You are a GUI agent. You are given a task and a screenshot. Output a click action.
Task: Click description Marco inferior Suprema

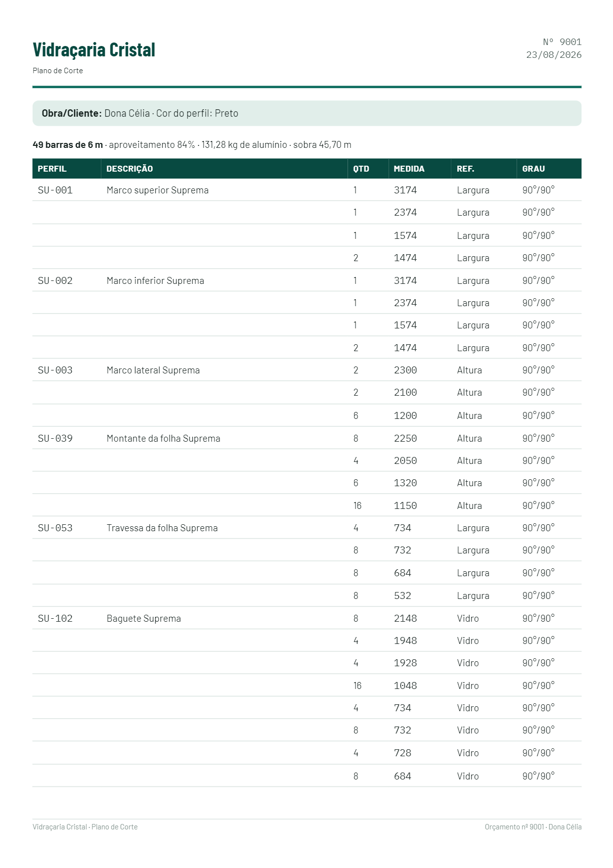(155, 280)
